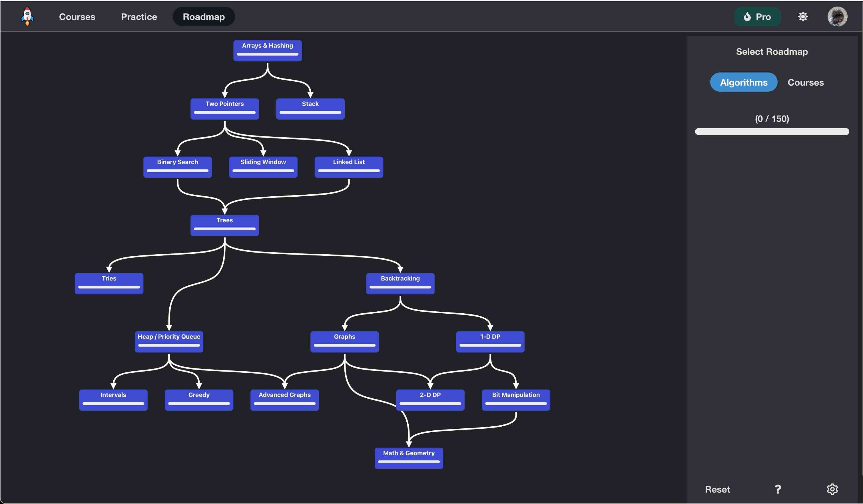Toggle the sun theme icon

(x=803, y=17)
